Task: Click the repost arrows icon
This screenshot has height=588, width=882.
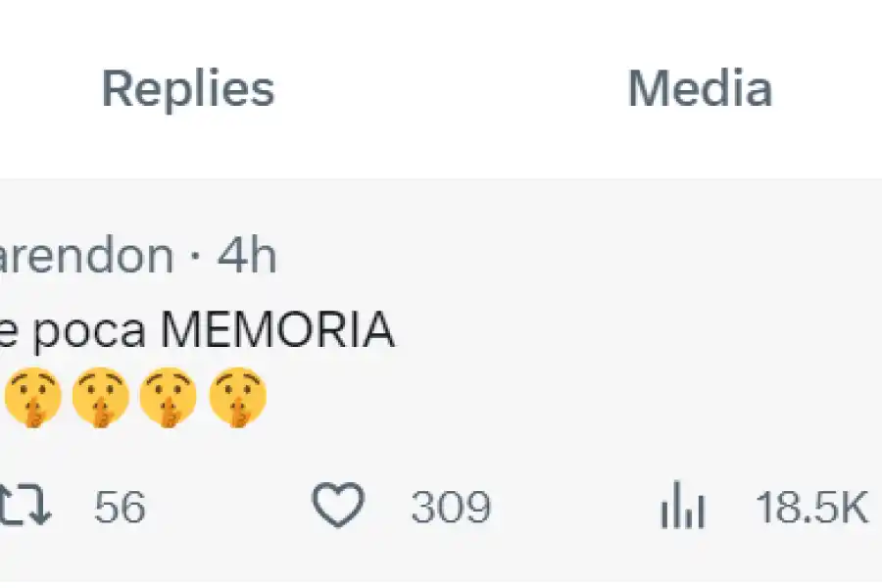Action: point(25,508)
